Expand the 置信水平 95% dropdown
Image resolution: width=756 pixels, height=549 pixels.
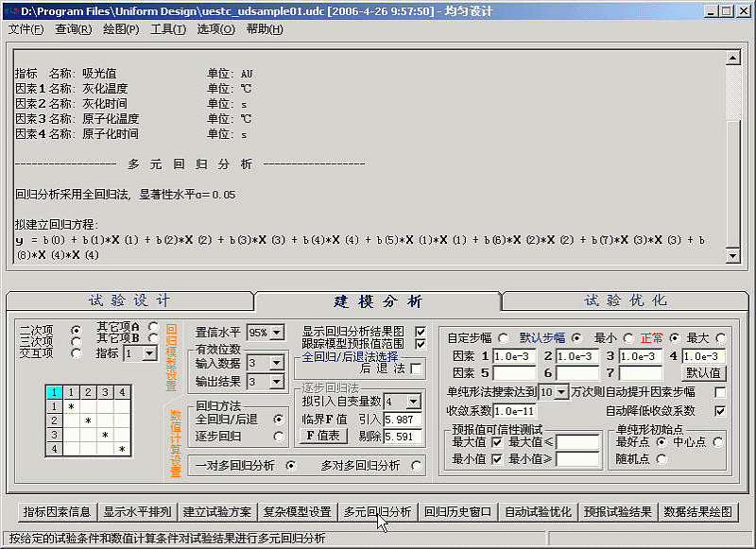(278, 333)
